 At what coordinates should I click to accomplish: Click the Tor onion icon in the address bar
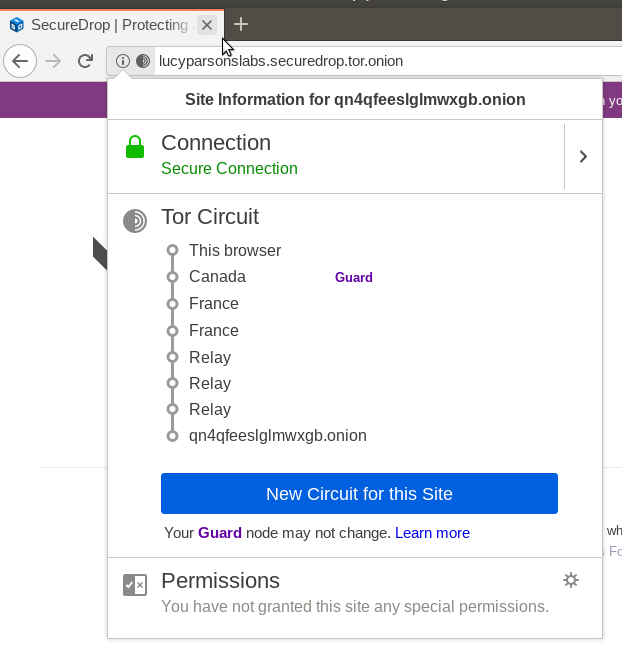pos(143,61)
